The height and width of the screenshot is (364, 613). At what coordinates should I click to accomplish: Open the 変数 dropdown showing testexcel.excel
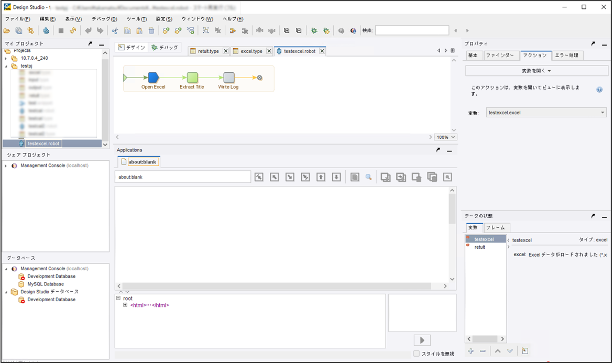pyautogui.click(x=546, y=113)
